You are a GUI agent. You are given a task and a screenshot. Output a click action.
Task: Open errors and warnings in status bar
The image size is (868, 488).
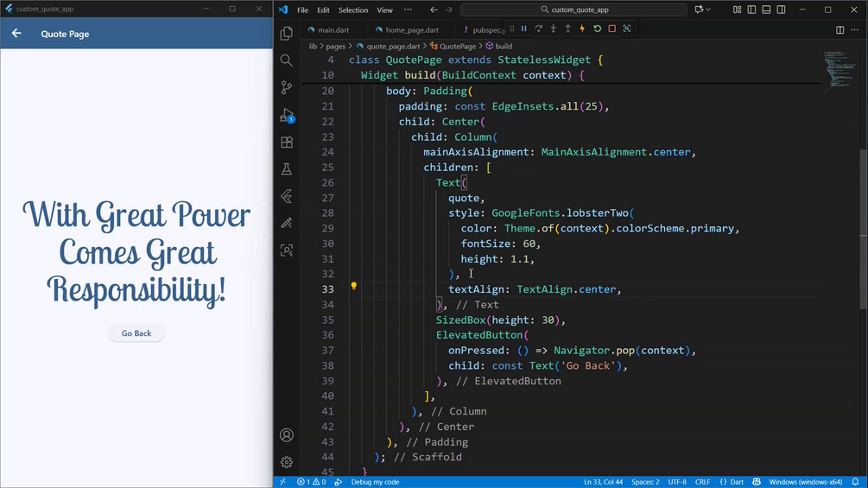pos(311,482)
